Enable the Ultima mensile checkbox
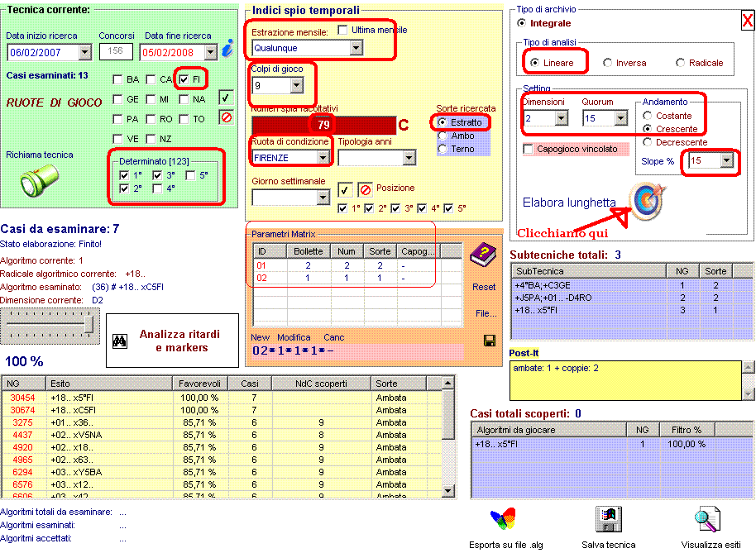The height and width of the screenshot is (553, 756). pos(342,30)
